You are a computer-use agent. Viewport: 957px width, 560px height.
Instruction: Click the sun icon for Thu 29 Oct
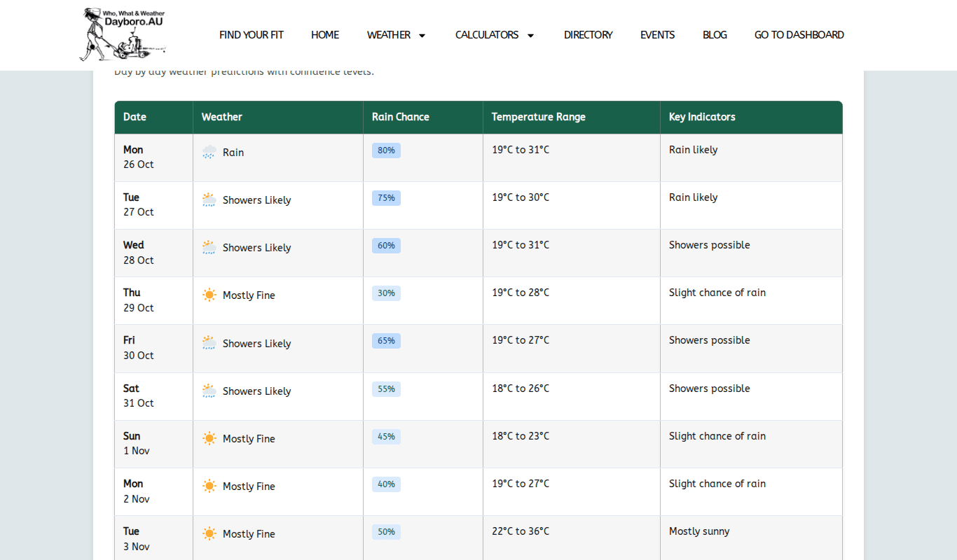tap(209, 295)
